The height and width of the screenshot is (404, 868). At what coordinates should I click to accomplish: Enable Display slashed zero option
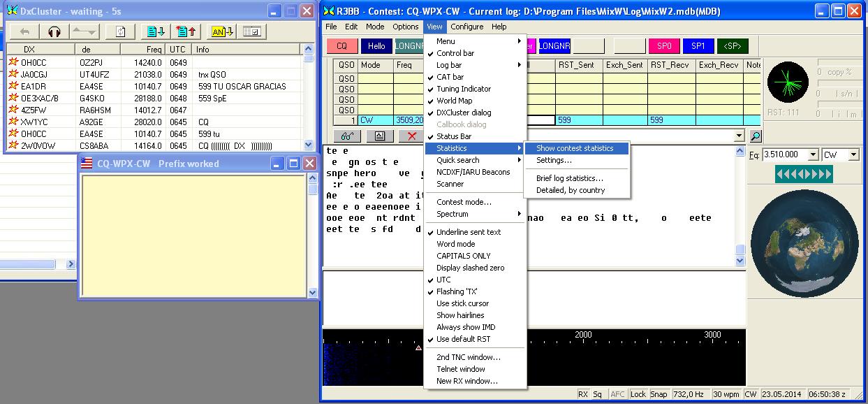point(470,268)
